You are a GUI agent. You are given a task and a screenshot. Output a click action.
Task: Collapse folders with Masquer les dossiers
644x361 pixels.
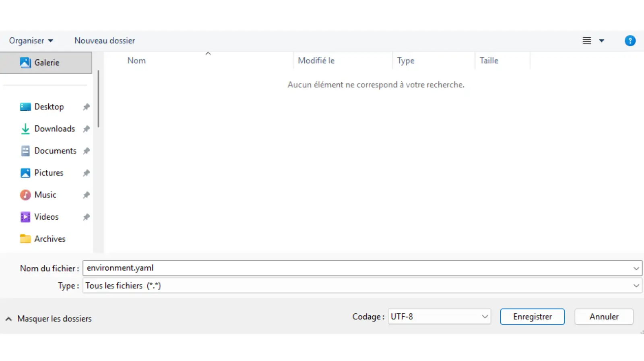click(48, 319)
